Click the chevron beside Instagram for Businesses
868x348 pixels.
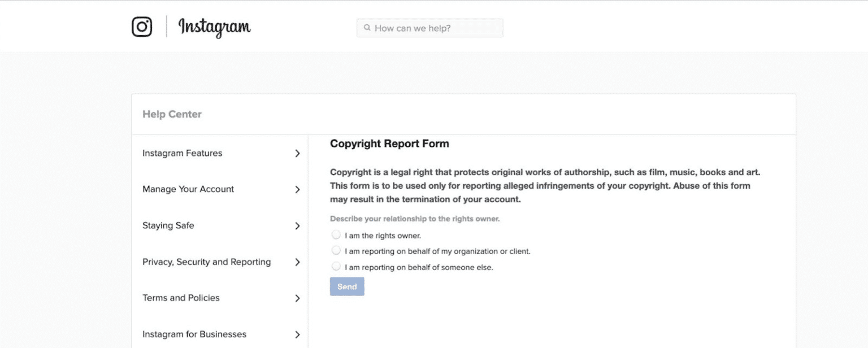click(x=297, y=334)
